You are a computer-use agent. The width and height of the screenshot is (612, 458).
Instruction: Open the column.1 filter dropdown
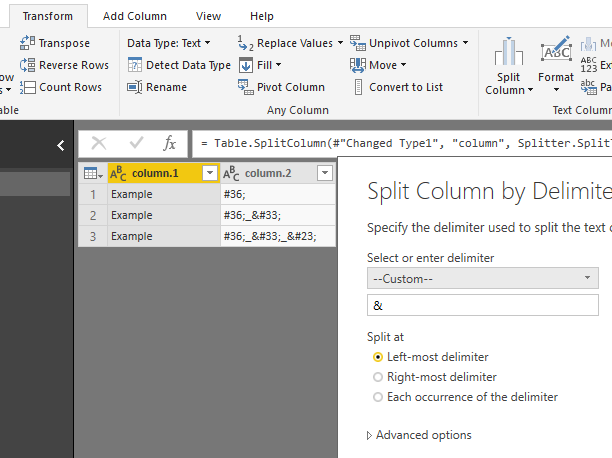pyautogui.click(x=210, y=173)
